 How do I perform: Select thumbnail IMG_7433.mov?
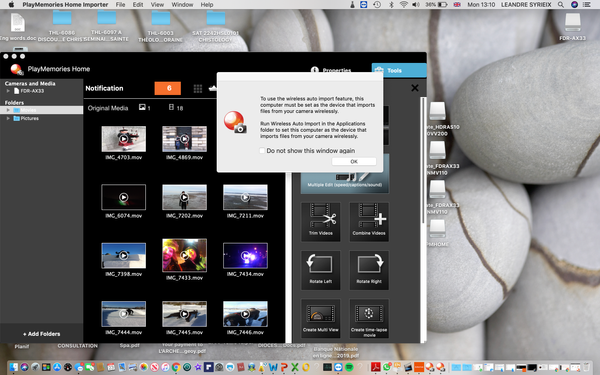tap(184, 255)
